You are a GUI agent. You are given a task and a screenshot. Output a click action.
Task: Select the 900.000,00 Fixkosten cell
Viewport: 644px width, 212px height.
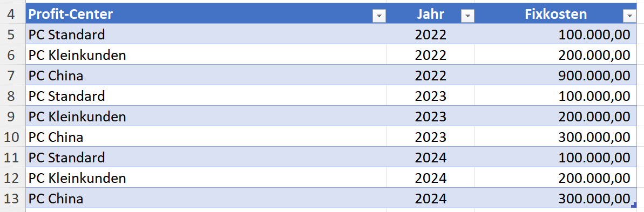[555, 76]
